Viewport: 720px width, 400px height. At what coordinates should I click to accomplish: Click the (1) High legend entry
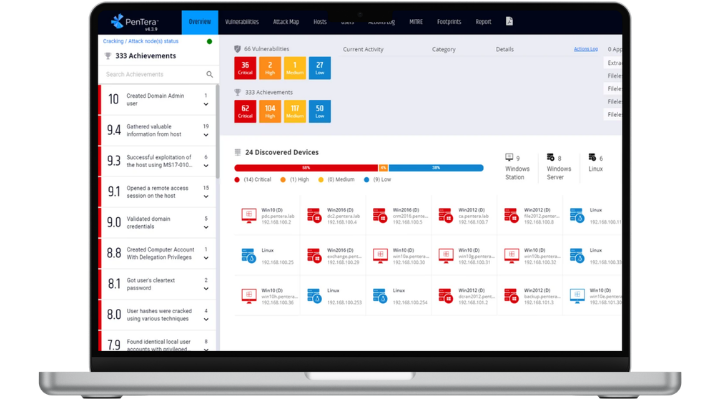click(295, 180)
